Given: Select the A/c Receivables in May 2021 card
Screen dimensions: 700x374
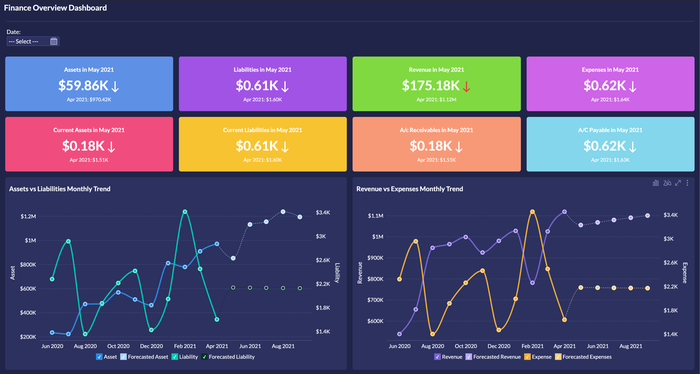Looking at the screenshot, I should tap(436, 144).
